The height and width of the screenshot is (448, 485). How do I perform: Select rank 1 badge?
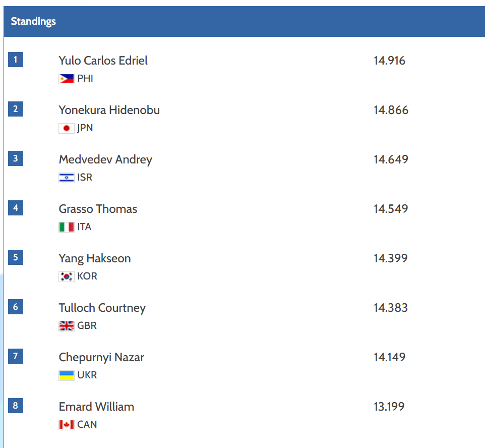click(16, 60)
